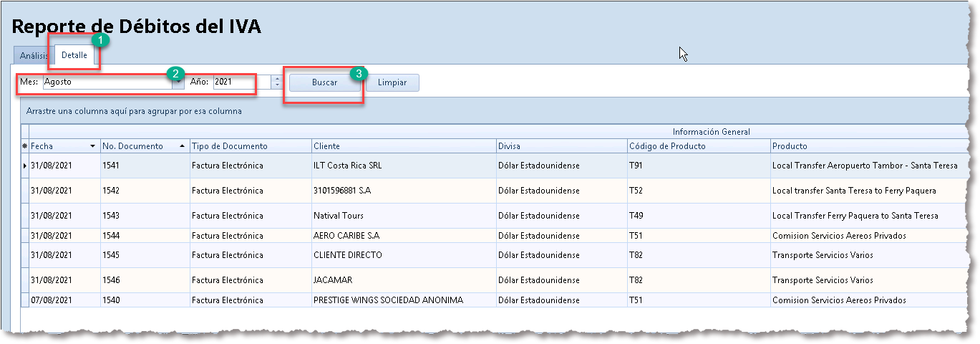This screenshot has width=980, height=344.
Task: Sort by Tipo de Documento column header
Action: pyautogui.click(x=251, y=146)
